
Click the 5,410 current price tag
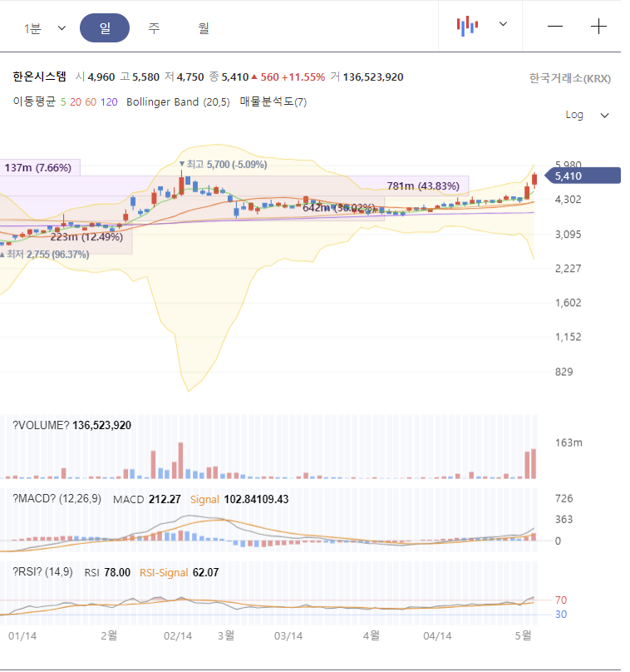pyautogui.click(x=583, y=175)
